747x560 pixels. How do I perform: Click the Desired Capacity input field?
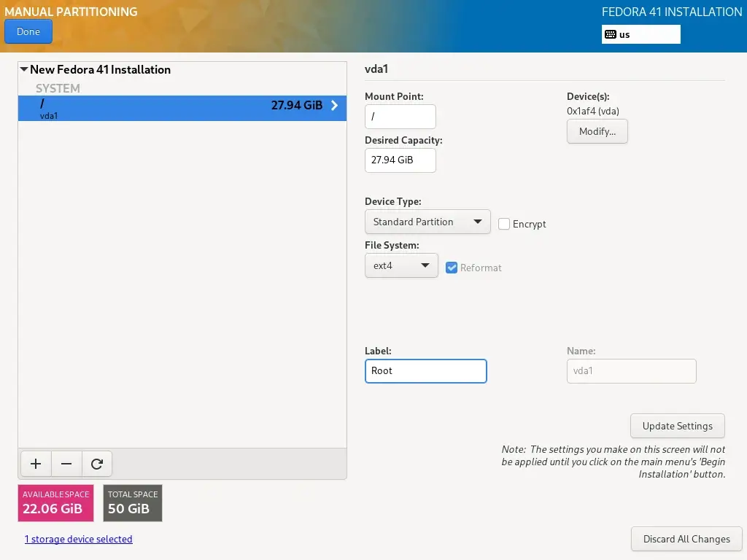coord(400,160)
